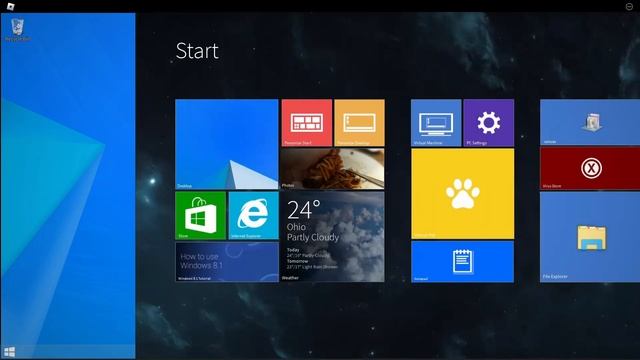Open the Desktop tile
The width and height of the screenshot is (640, 360).
tap(227, 144)
